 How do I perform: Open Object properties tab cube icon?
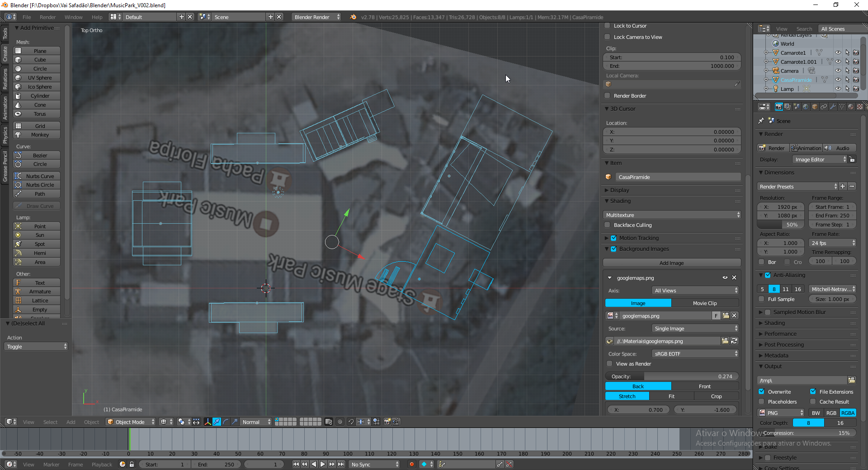(x=815, y=107)
